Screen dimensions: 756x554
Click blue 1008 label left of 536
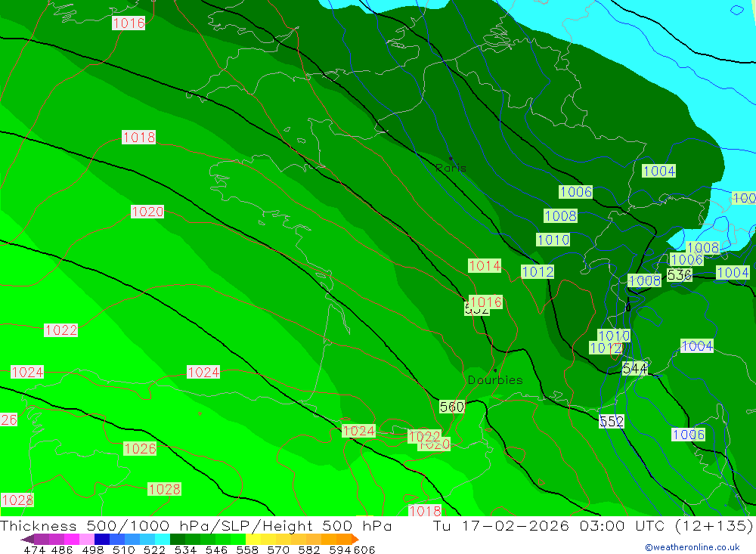pos(645,280)
